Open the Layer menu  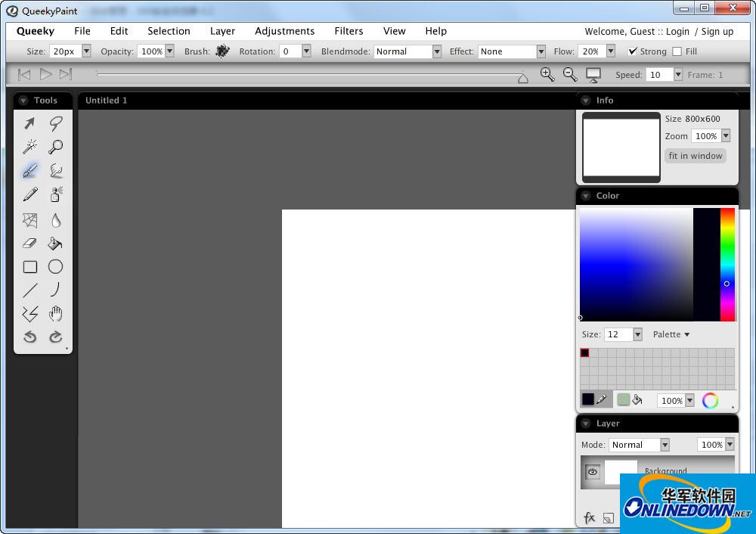tap(223, 31)
